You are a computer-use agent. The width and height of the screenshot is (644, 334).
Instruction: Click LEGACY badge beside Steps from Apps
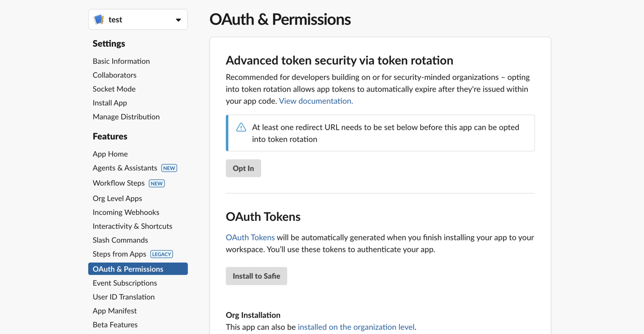click(162, 255)
